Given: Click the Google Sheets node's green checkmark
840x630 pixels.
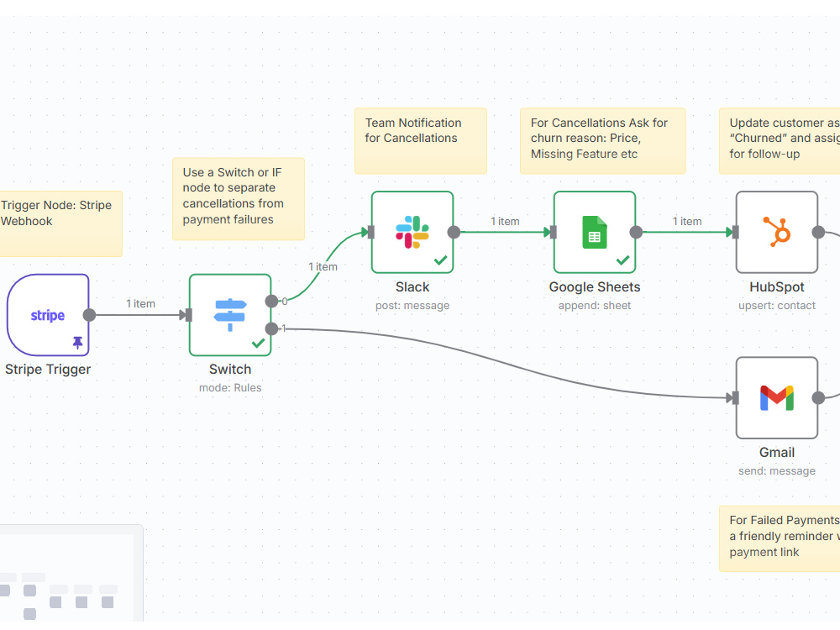Looking at the screenshot, I should point(622,260).
